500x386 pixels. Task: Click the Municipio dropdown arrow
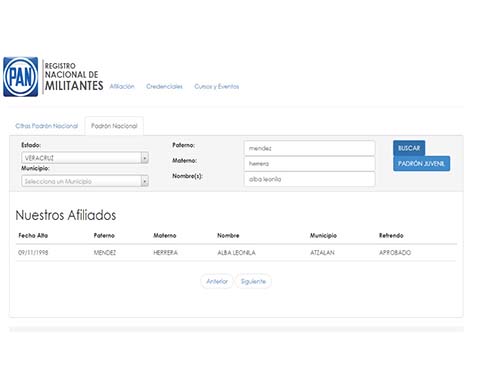pos(145,181)
